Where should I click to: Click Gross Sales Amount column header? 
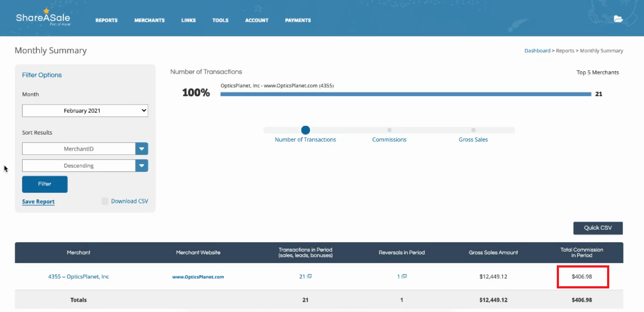tap(494, 252)
